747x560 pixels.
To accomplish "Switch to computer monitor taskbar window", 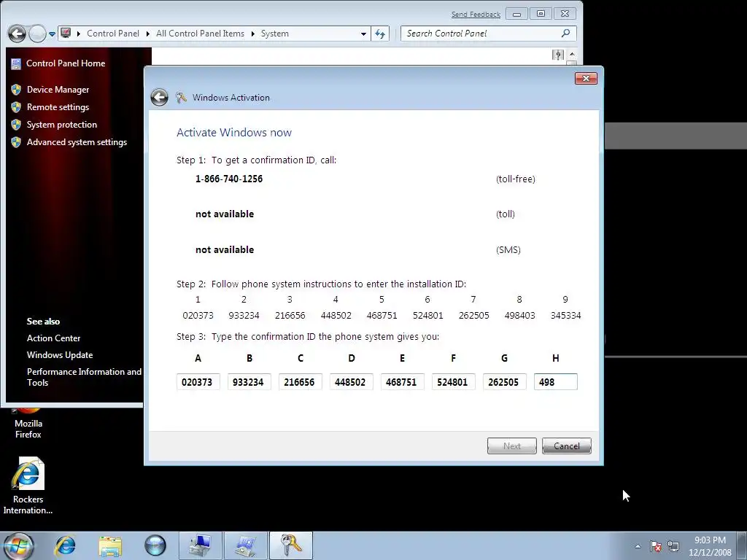I will tap(201, 545).
